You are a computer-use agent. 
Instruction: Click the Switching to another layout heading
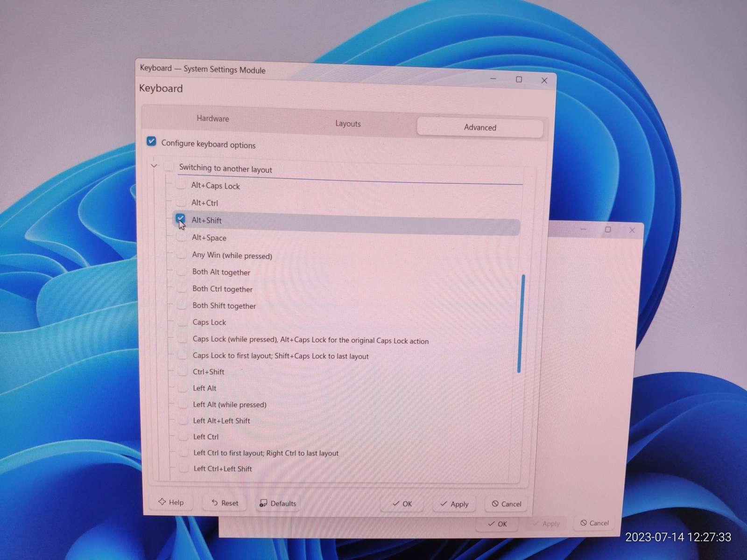226,168
